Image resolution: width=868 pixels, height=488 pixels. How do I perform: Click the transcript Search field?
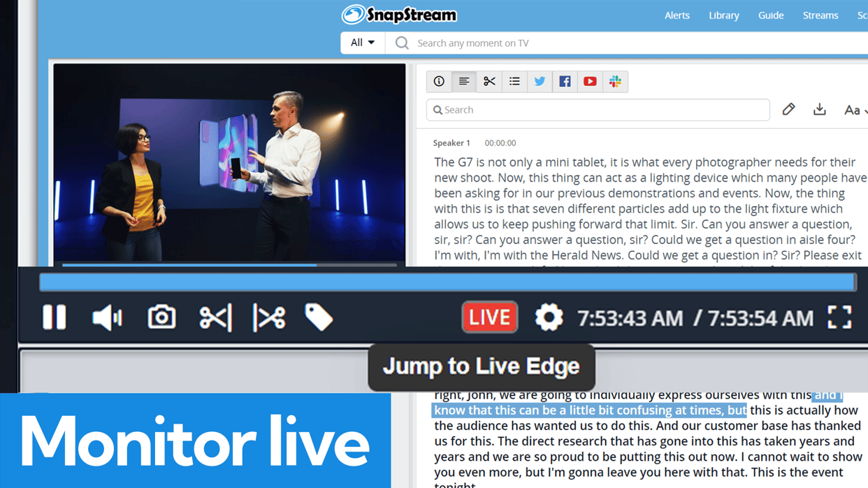tap(598, 110)
